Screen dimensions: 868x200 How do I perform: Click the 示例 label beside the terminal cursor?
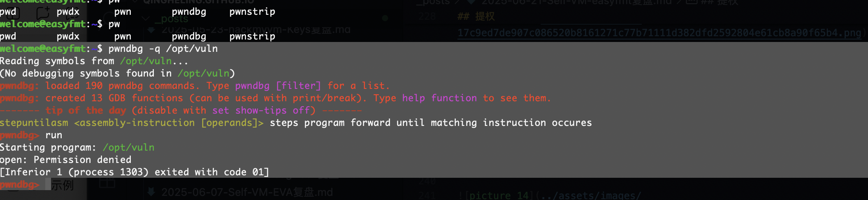(63, 185)
